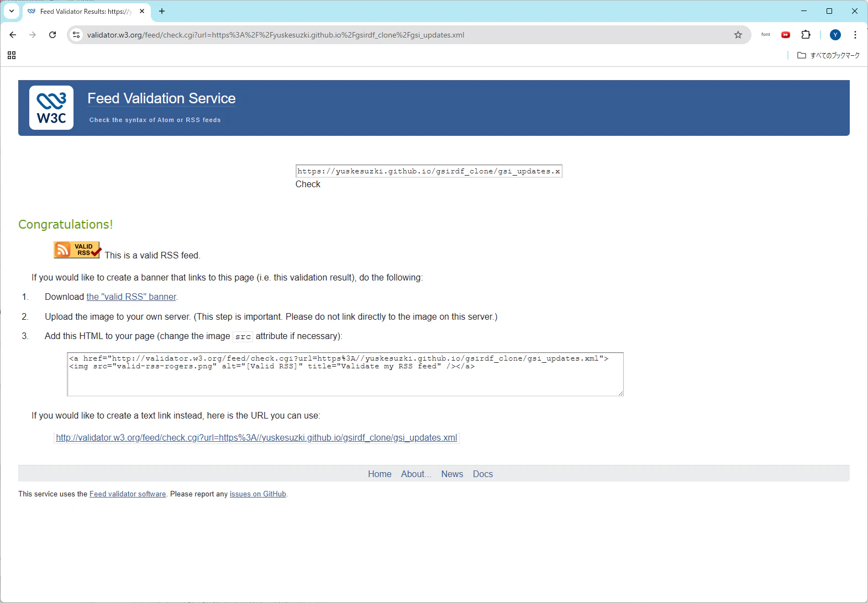Go forward in browser history
868x603 pixels.
(x=33, y=35)
